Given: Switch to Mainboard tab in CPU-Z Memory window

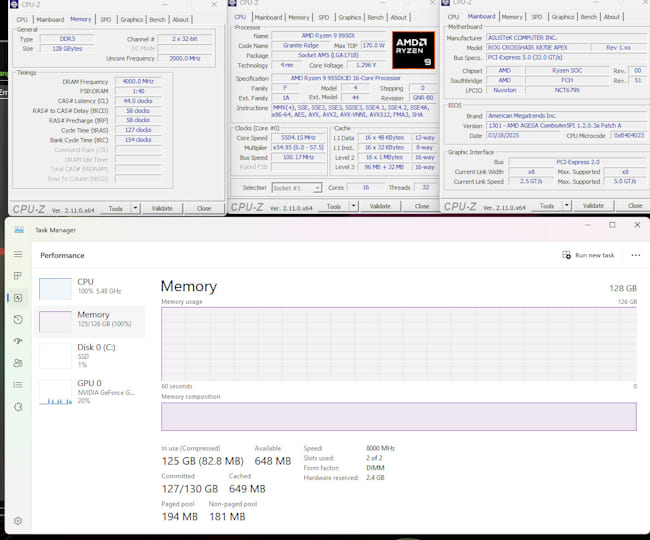Looking at the screenshot, I should click(50, 19).
